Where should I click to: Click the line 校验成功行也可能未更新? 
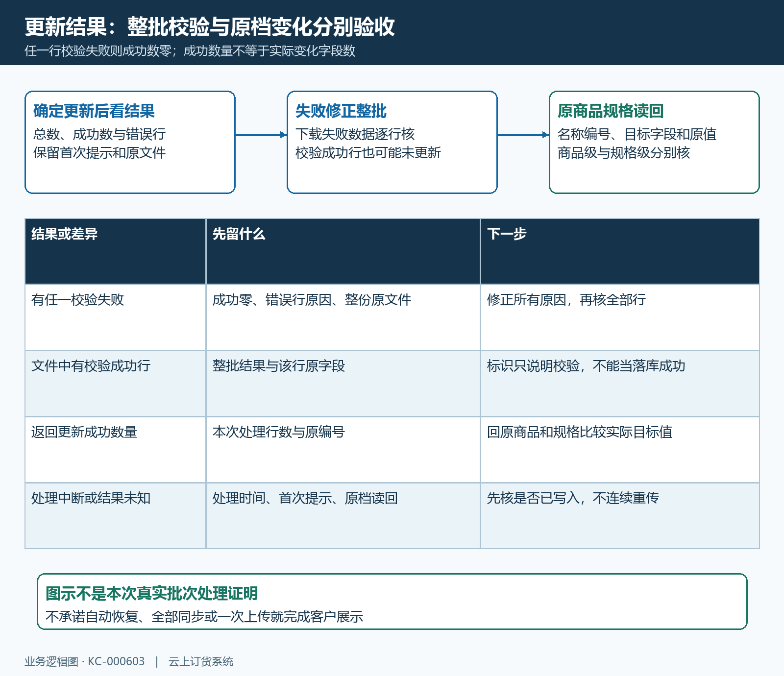tap(368, 153)
